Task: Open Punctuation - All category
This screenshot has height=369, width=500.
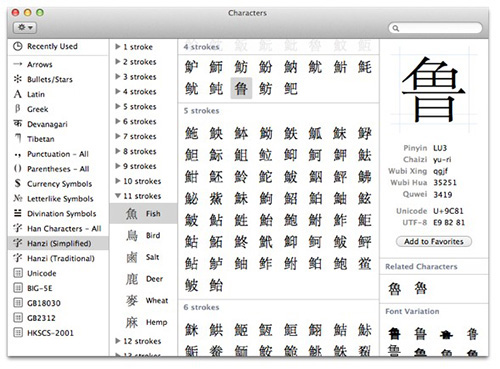Action: [58, 154]
